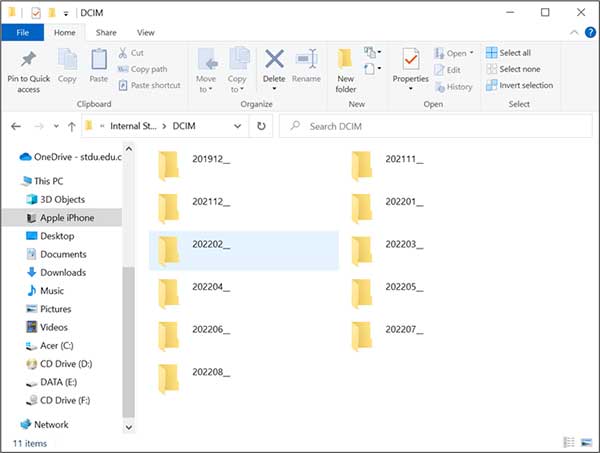Open Videos in the sidebar

tap(47, 328)
